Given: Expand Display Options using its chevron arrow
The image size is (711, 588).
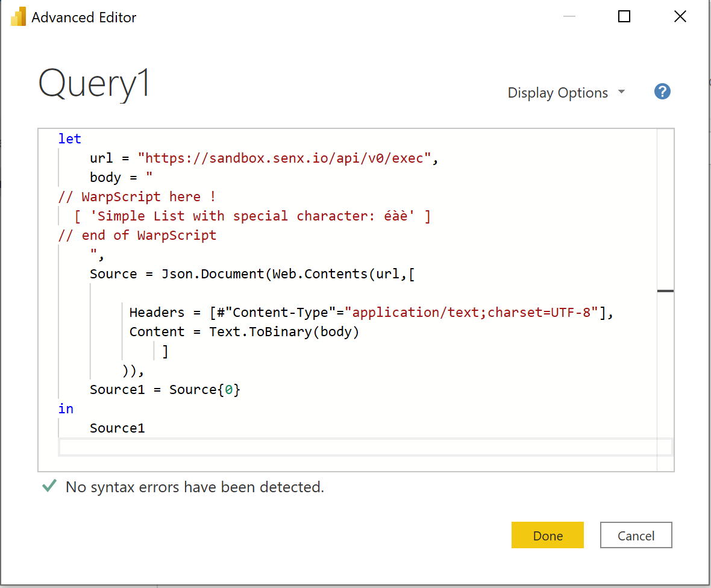Looking at the screenshot, I should 621,93.
